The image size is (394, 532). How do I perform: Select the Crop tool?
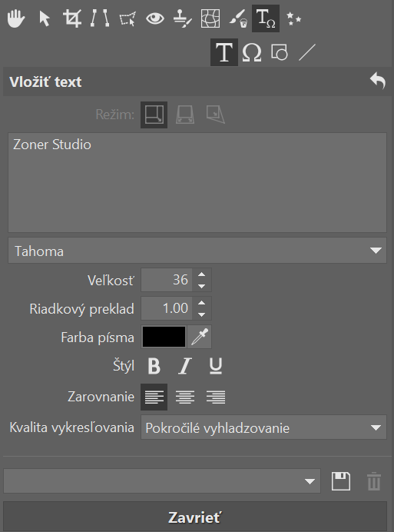point(72,18)
